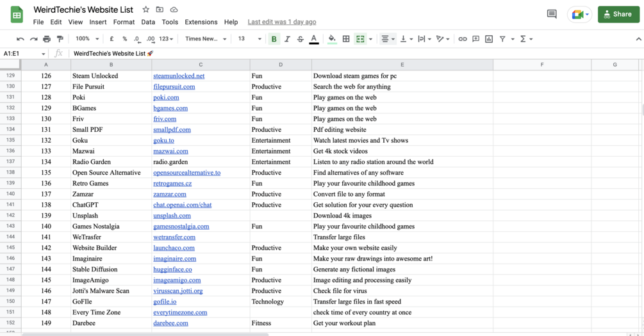
Task: Open text rotation dropdown
Action: click(443, 39)
